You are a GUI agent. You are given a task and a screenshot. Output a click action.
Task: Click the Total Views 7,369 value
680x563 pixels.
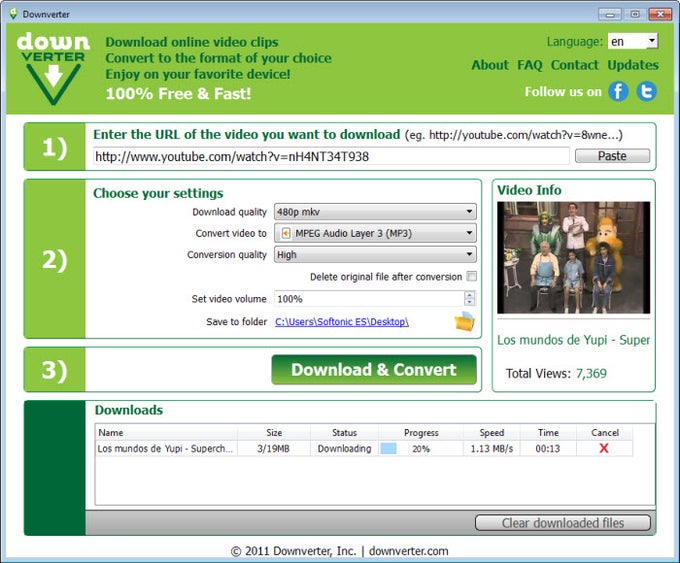coord(591,373)
